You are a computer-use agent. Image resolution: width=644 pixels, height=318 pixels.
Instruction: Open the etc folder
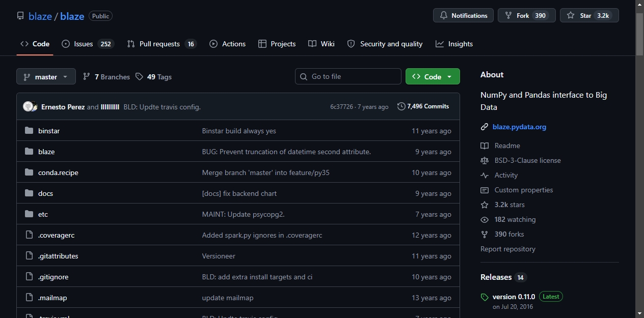(43, 214)
